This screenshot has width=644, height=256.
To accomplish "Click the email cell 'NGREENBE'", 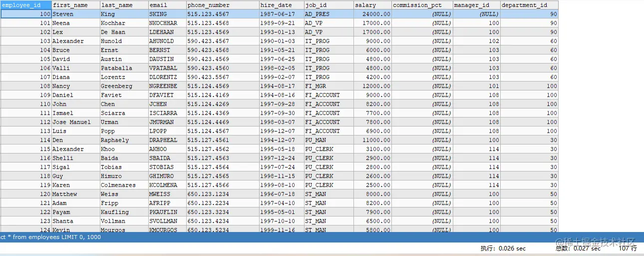I will pyautogui.click(x=167, y=86).
